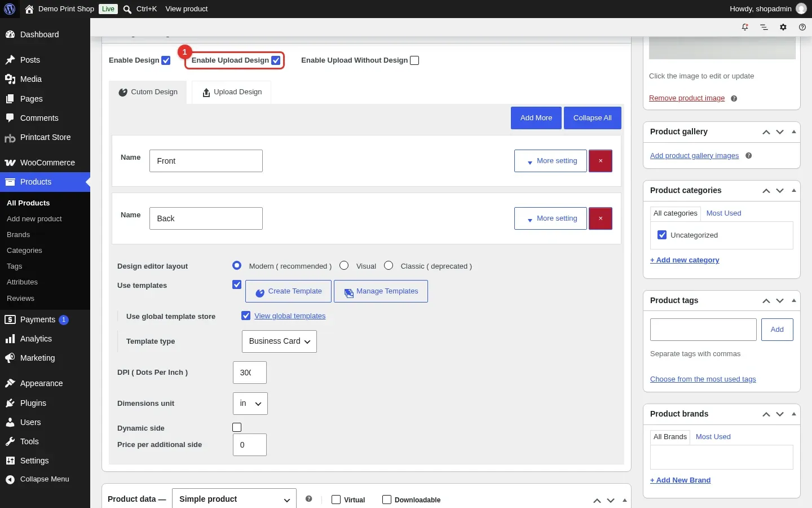Open the View global templates link

pos(290,316)
